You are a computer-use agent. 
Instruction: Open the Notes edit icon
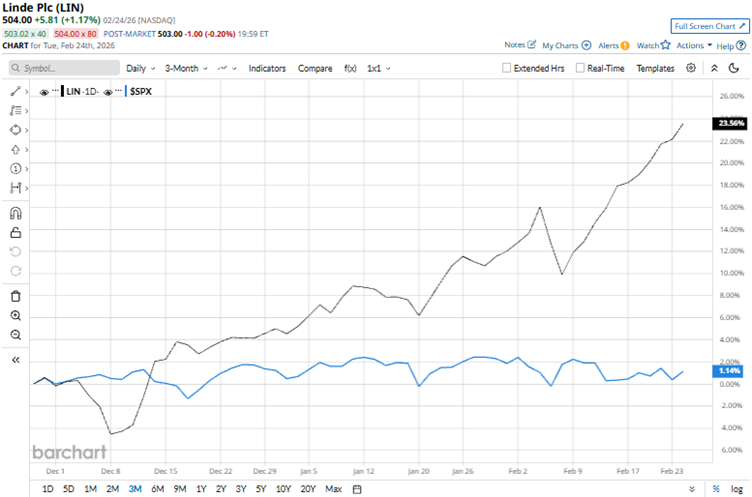[x=531, y=45]
